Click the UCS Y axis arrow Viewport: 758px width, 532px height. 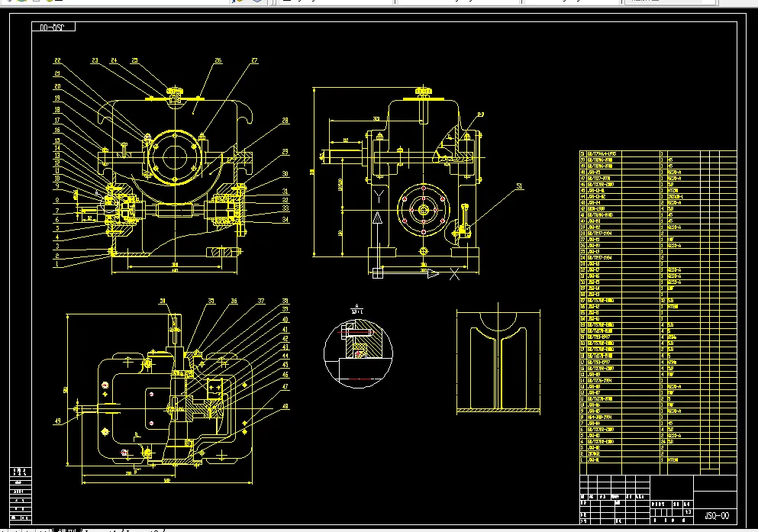pyautogui.click(x=378, y=218)
